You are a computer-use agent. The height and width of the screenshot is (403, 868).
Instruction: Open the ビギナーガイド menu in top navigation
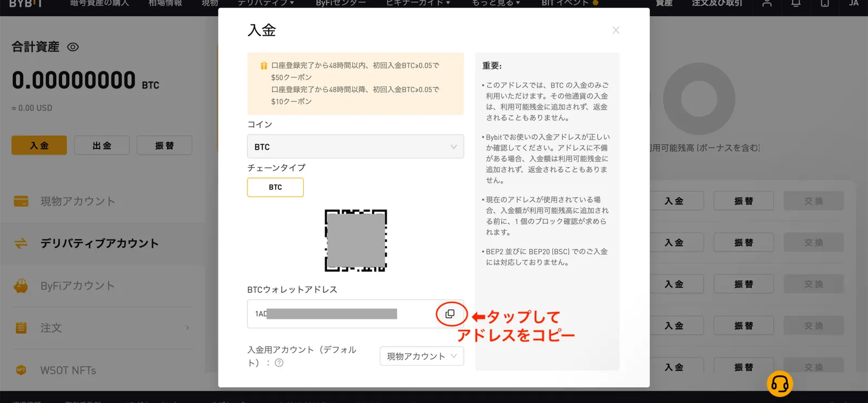418,3
